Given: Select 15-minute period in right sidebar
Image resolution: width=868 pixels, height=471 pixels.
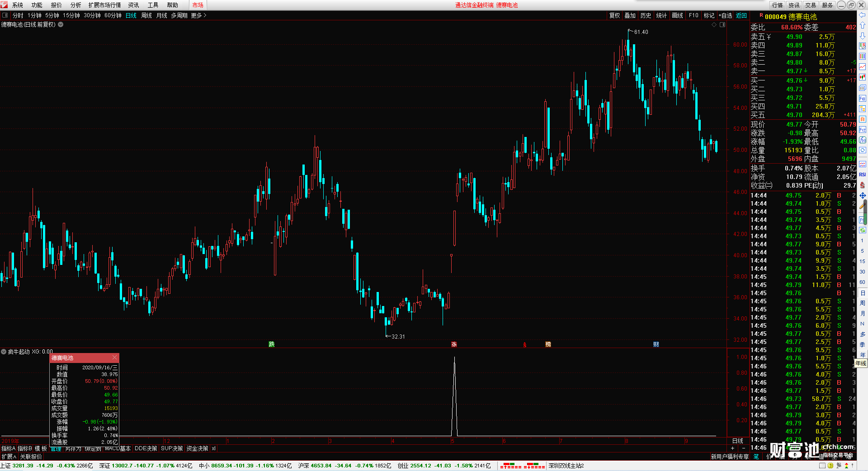Looking at the screenshot, I should [x=862, y=261].
